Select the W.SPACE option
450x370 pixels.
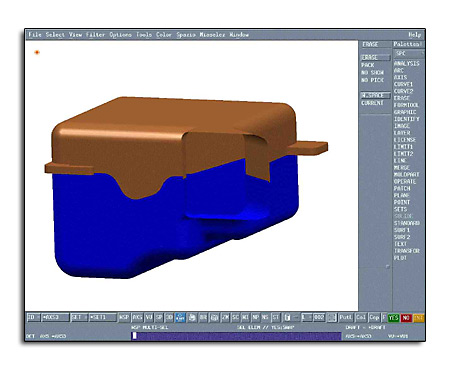coord(376,95)
